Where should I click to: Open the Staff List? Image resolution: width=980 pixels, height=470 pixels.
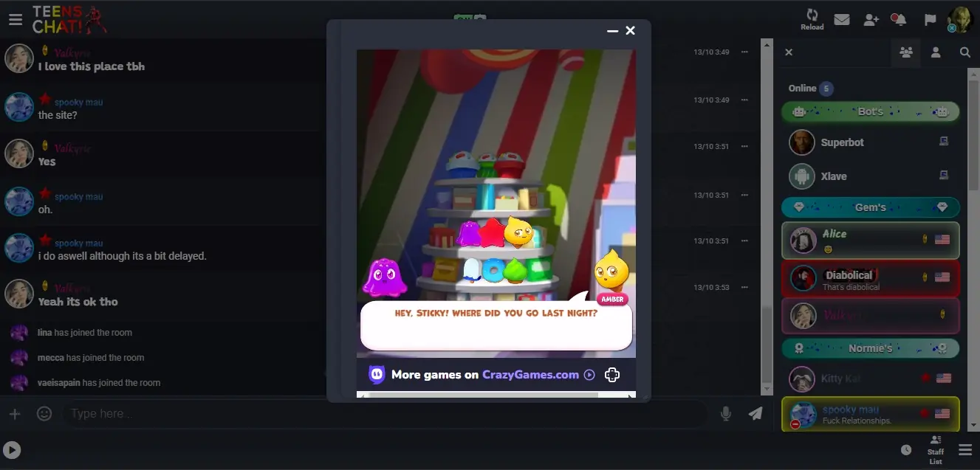tap(936, 450)
